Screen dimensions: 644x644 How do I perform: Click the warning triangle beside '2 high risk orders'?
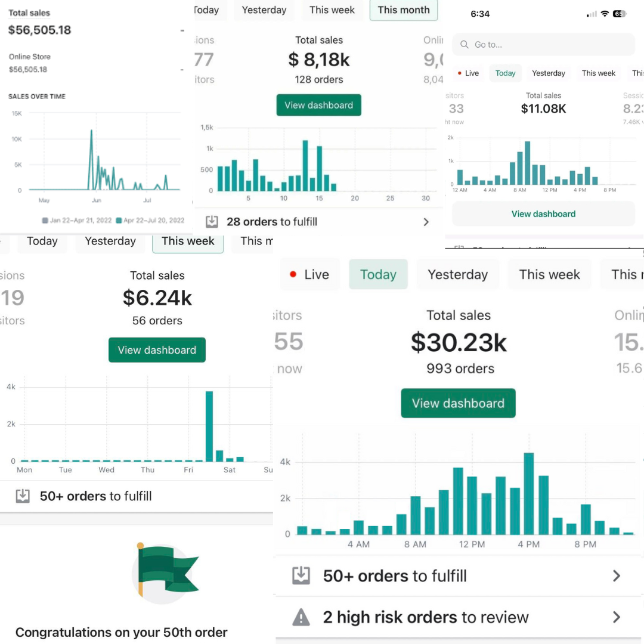pos(301,617)
